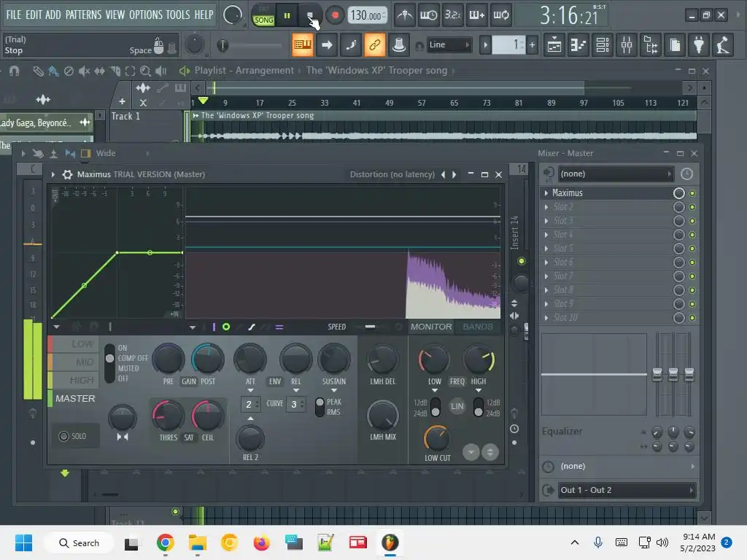The image size is (747, 560).
Task: Toggle the multilink to controllers icon
Action: click(375, 44)
